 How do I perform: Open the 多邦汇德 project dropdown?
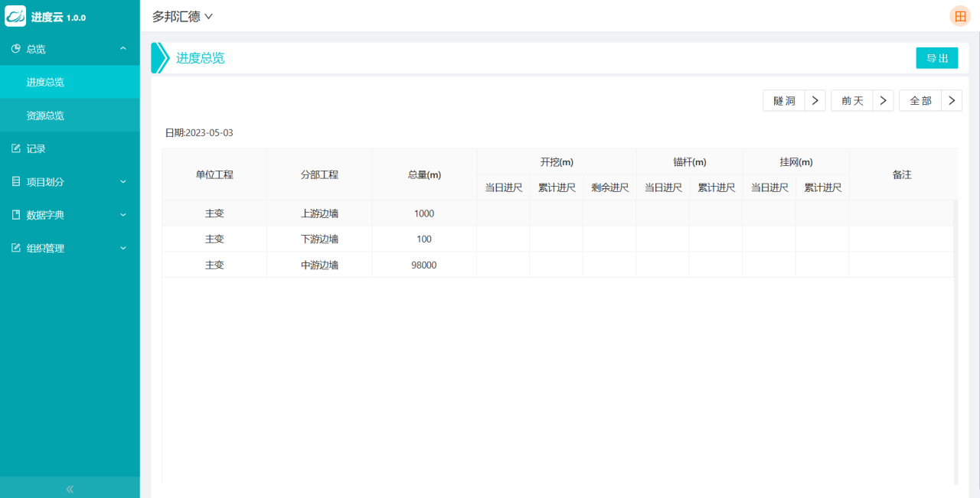182,16
